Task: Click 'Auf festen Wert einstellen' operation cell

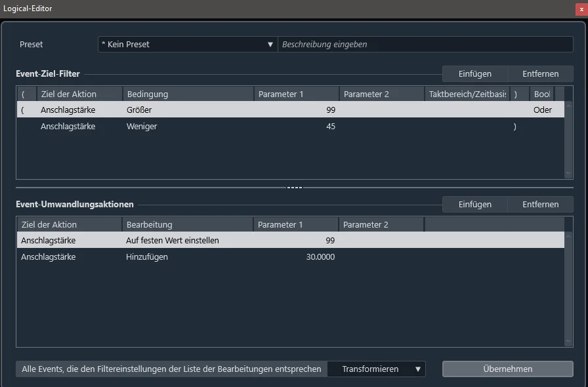Action: tap(188, 240)
